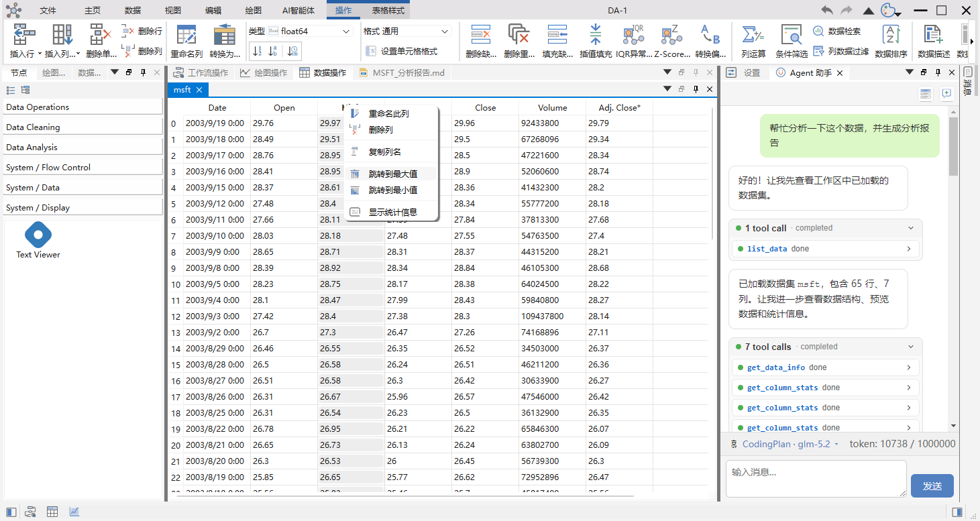980x521 pixels.
Task: Open 设置单元格格式 cell format settings
Action: point(401,51)
